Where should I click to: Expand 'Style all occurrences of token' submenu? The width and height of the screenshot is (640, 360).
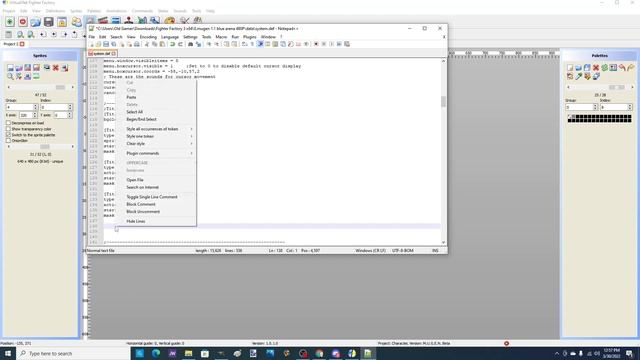tap(156, 129)
